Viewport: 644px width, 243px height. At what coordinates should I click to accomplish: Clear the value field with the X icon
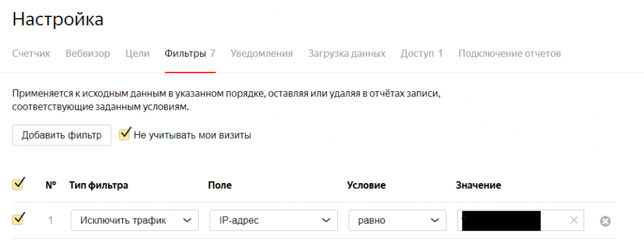point(574,220)
